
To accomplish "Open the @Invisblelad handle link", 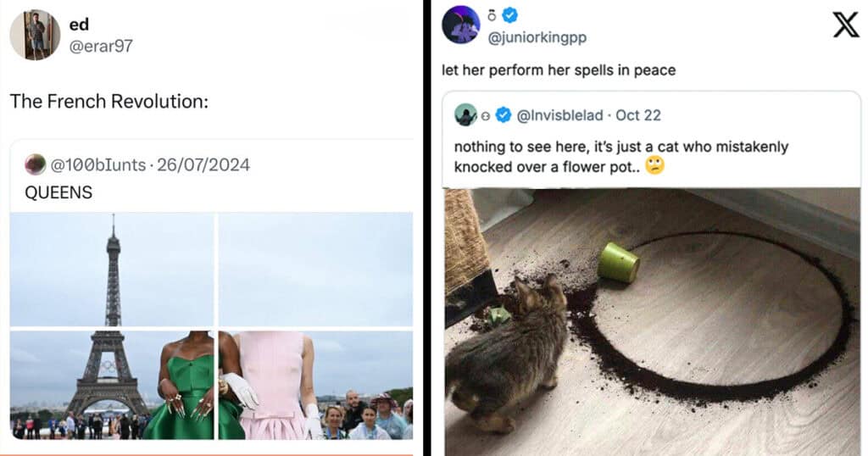I will pyautogui.click(x=561, y=114).
